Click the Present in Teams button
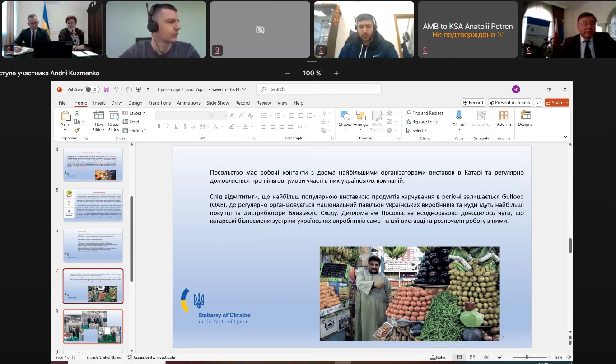This screenshot has width=616, height=364. click(509, 102)
